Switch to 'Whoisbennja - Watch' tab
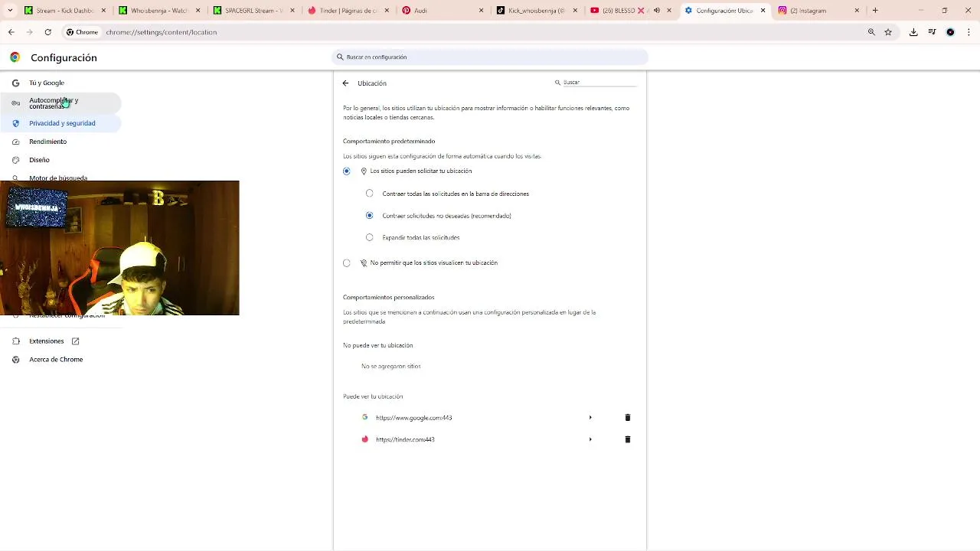Image resolution: width=980 pixels, height=551 pixels. tap(159, 11)
